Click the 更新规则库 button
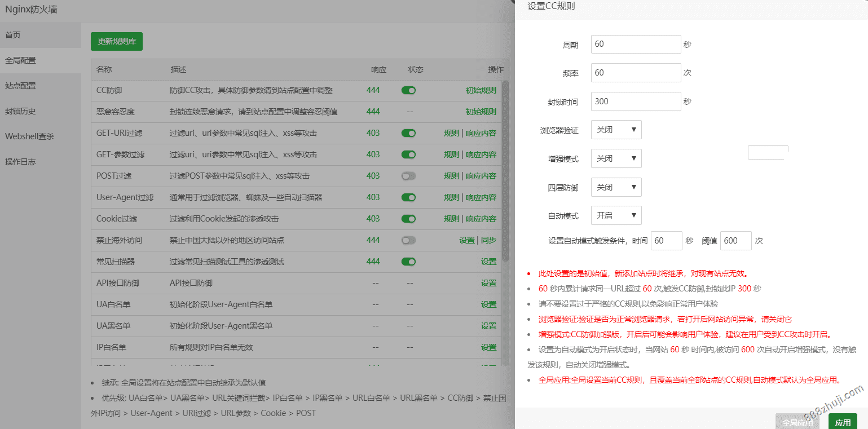The width and height of the screenshot is (868, 429). coord(117,41)
